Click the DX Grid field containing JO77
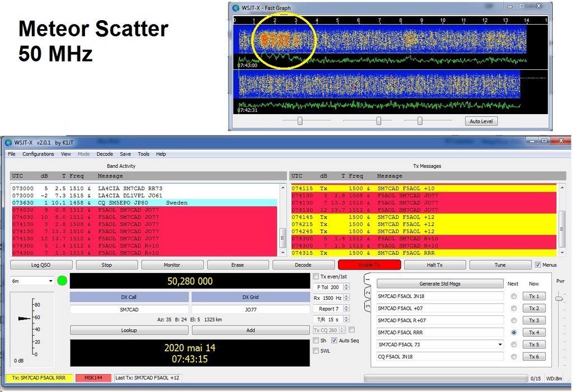This screenshot has width=573, height=392. click(x=251, y=309)
